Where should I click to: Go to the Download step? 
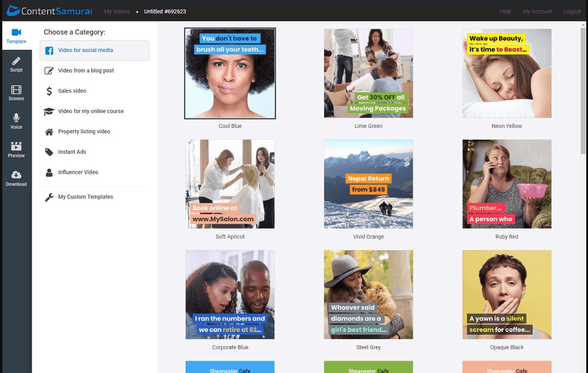[x=16, y=178]
